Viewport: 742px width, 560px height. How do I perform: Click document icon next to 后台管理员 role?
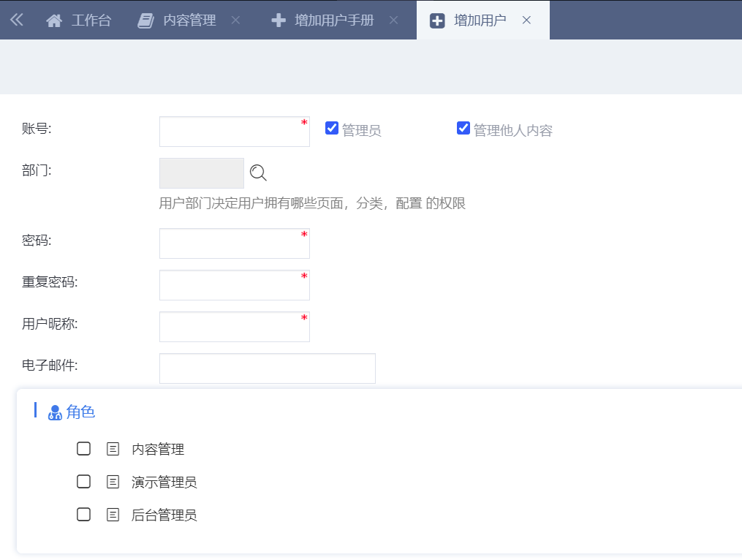click(x=113, y=515)
